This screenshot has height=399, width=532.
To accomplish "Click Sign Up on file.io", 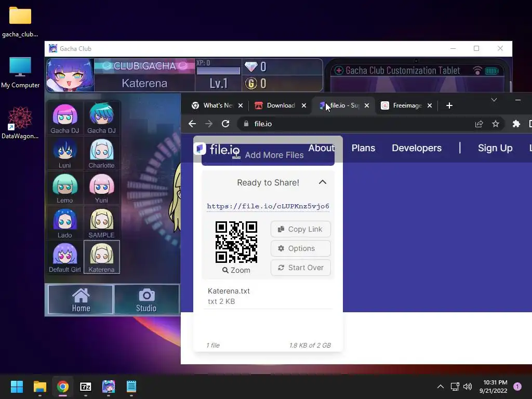I will 495,148.
